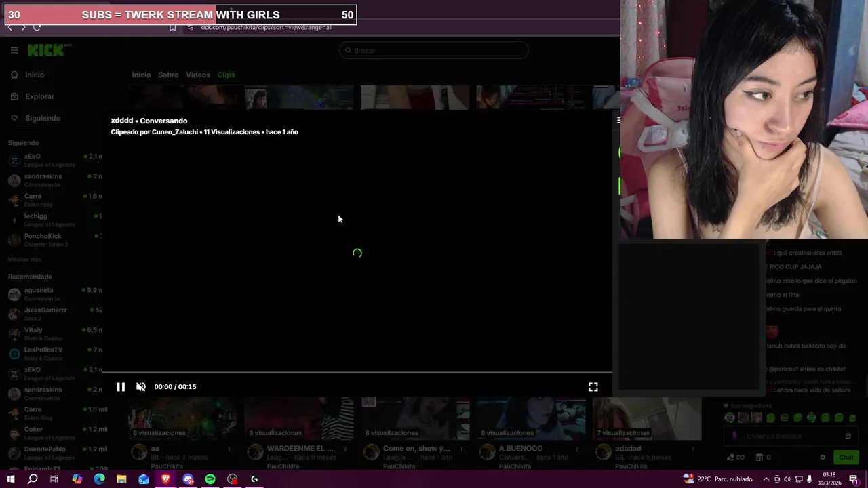Click clipper name Cuneo_Zaluchi
Image resolution: width=868 pixels, height=488 pixels.
175,132
